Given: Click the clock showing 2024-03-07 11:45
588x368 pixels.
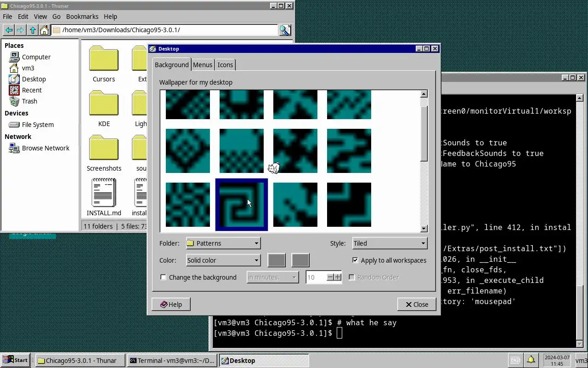Looking at the screenshot, I should [557, 360].
